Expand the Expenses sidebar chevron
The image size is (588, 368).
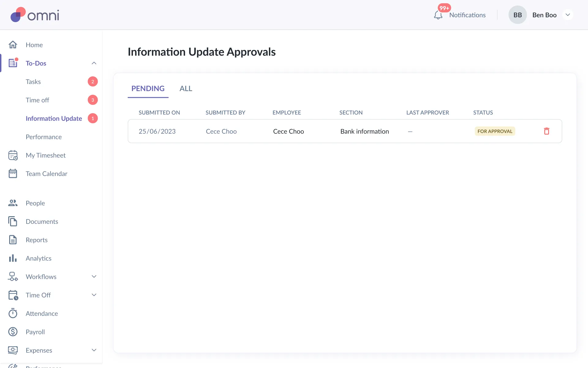point(94,350)
